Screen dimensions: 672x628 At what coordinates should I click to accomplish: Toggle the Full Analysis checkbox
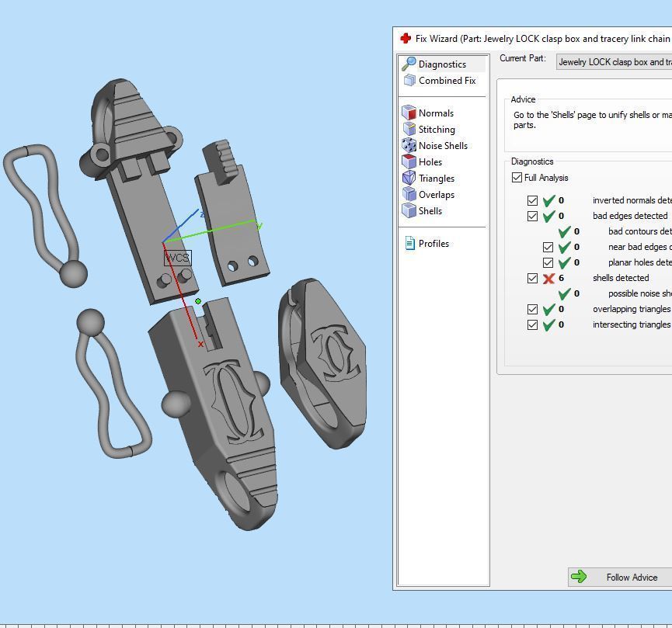pyautogui.click(x=517, y=177)
